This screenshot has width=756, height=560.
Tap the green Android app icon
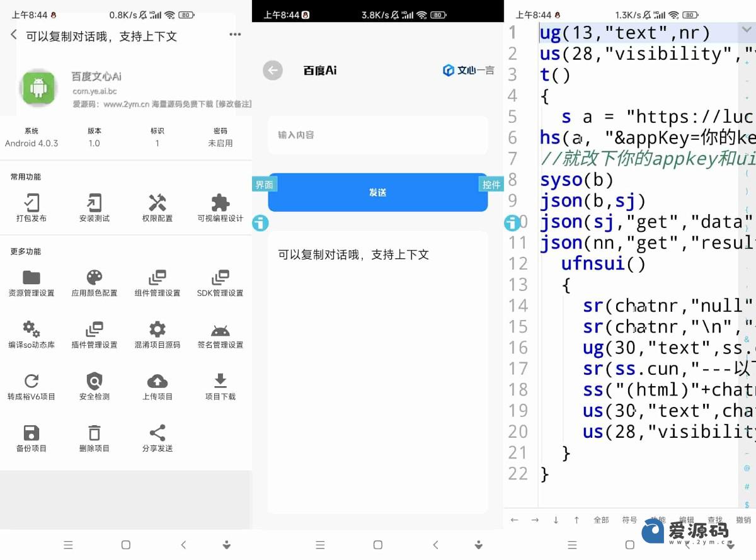pos(38,87)
